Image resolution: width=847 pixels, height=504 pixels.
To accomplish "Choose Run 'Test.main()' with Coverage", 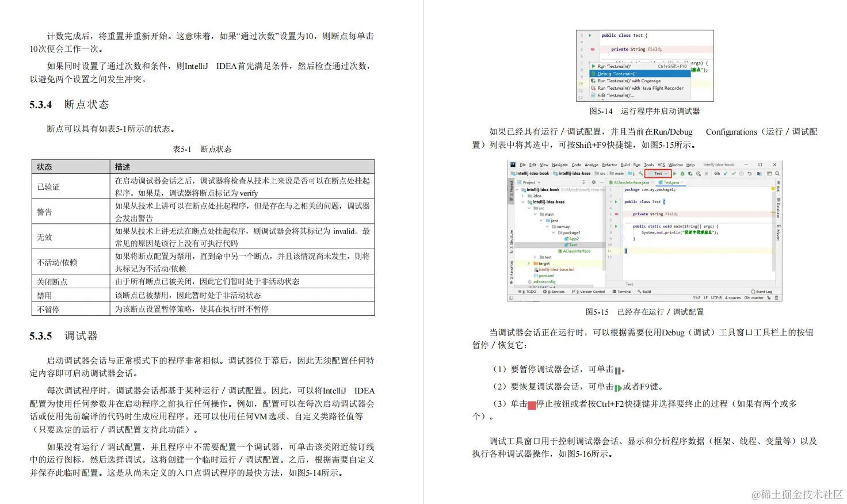I will 640,81.
